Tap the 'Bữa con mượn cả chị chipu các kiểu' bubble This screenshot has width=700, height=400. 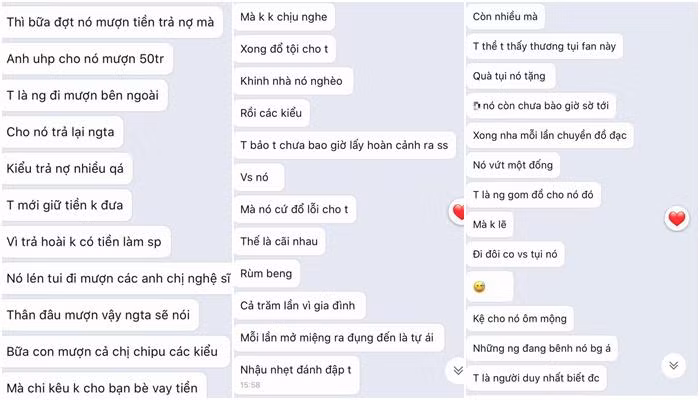point(115,351)
